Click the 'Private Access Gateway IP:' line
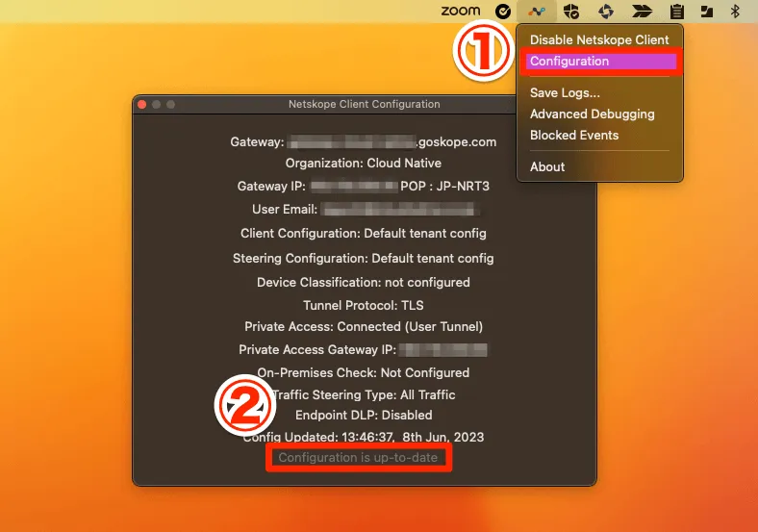 (363, 349)
